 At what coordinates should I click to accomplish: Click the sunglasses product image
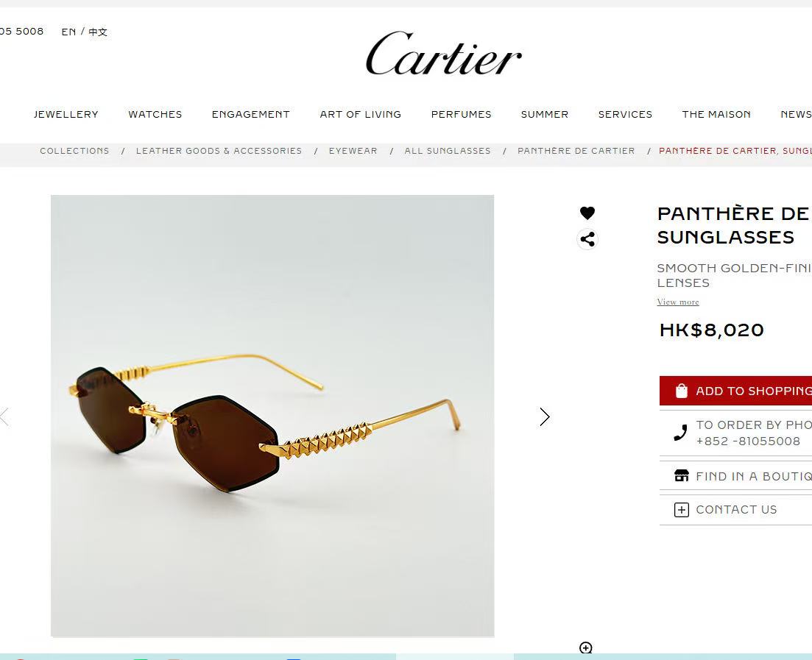tap(272, 416)
